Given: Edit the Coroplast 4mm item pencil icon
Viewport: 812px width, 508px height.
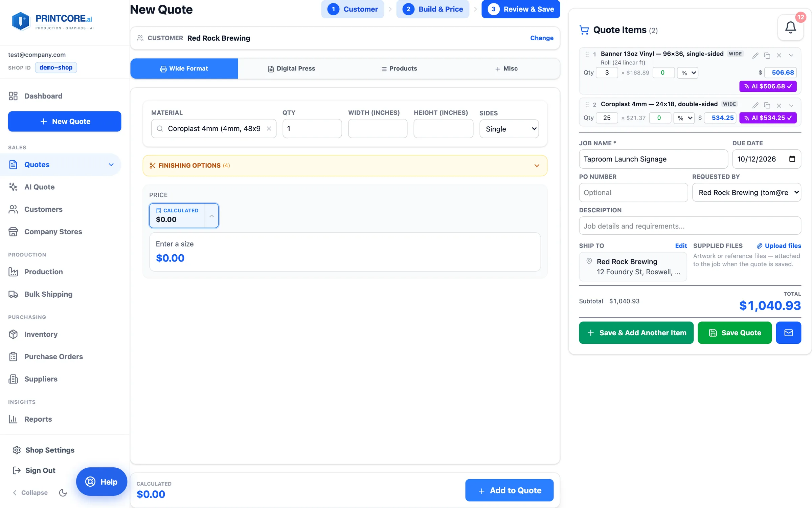Looking at the screenshot, I should pyautogui.click(x=755, y=105).
